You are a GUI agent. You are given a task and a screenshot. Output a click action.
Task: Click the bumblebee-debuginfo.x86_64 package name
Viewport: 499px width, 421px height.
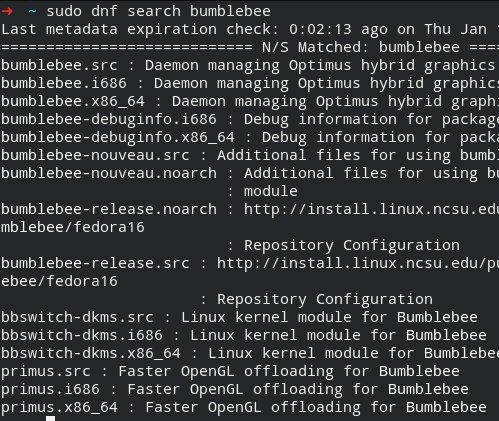pyautogui.click(x=118, y=137)
